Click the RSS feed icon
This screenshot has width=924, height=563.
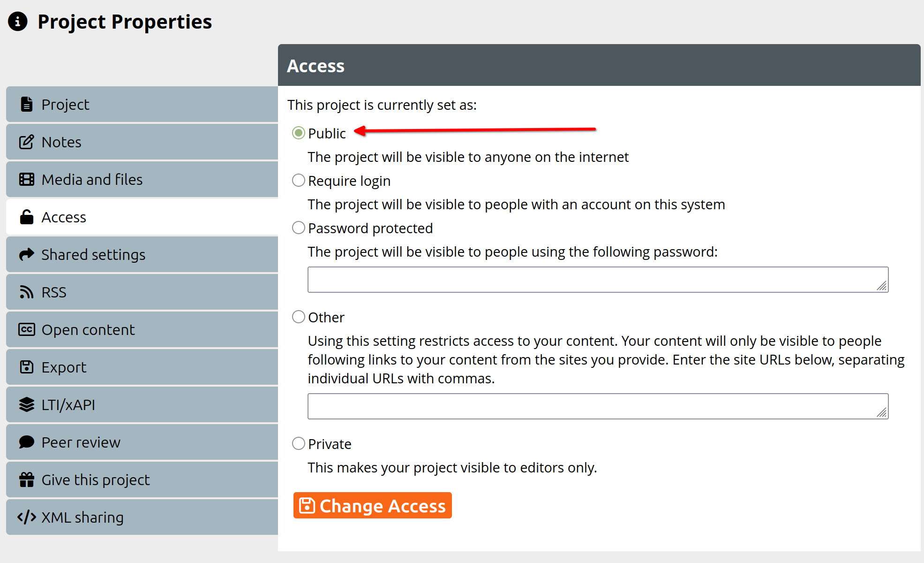click(27, 292)
